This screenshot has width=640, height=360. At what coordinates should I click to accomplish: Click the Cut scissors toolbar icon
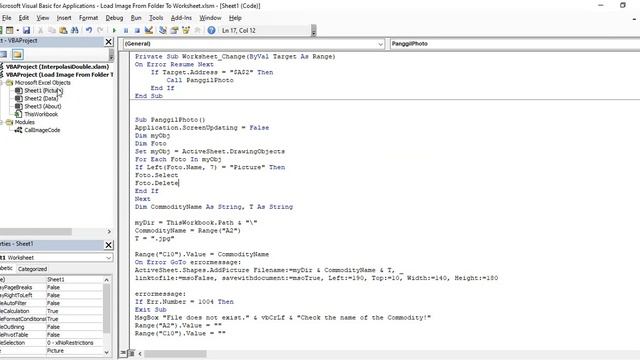(40, 30)
